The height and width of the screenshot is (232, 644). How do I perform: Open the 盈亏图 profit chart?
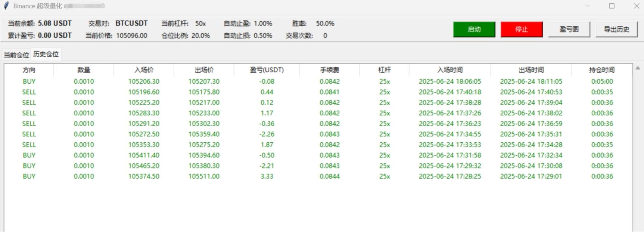coord(569,29)
